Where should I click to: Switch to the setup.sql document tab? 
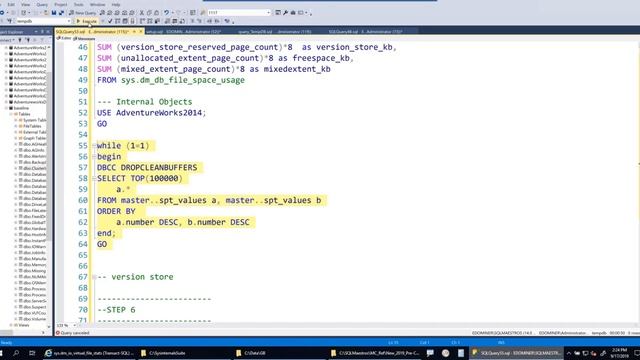click(184, 31)
